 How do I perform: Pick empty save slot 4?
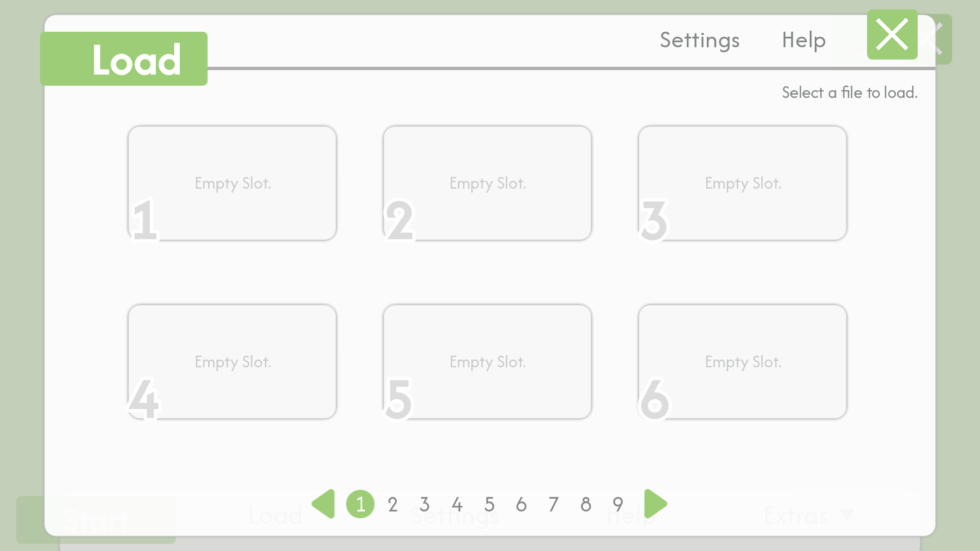point(232,362)
